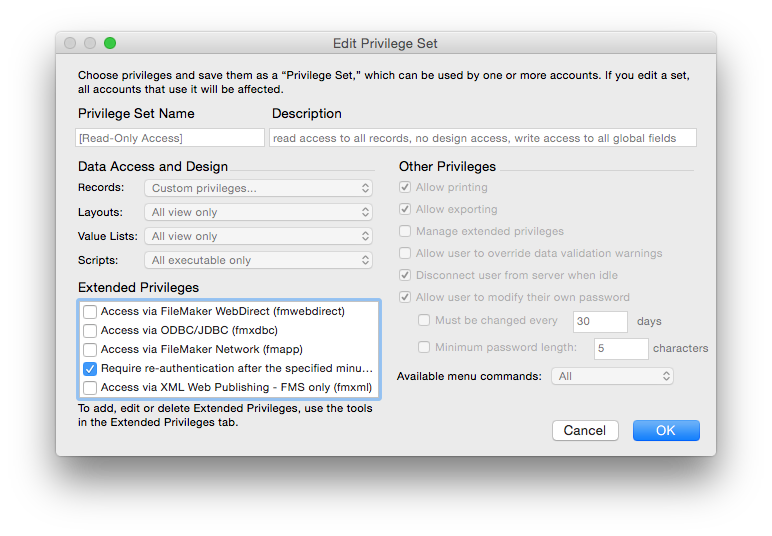Check Manage extended privileges option
772x536 pixels.
pos(405,232)
